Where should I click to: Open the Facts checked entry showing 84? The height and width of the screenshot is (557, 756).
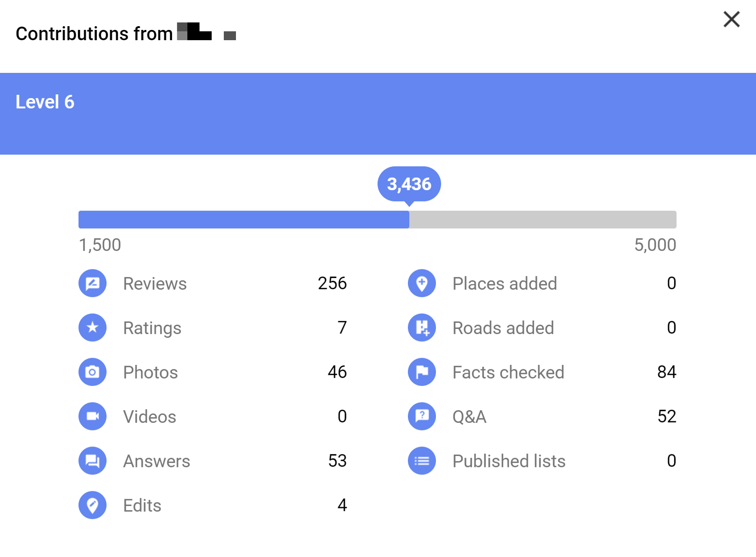[667, 372]
